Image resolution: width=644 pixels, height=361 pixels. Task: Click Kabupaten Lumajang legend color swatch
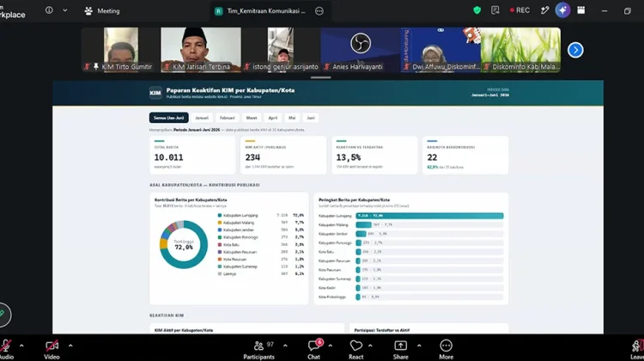pos(220,216)
